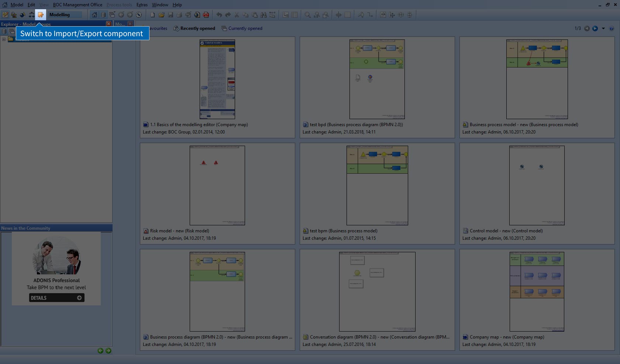Viewport: 620px width, 364px height.
Task: Click the Modelling component pencil icon
Action: tap(5, 15)
